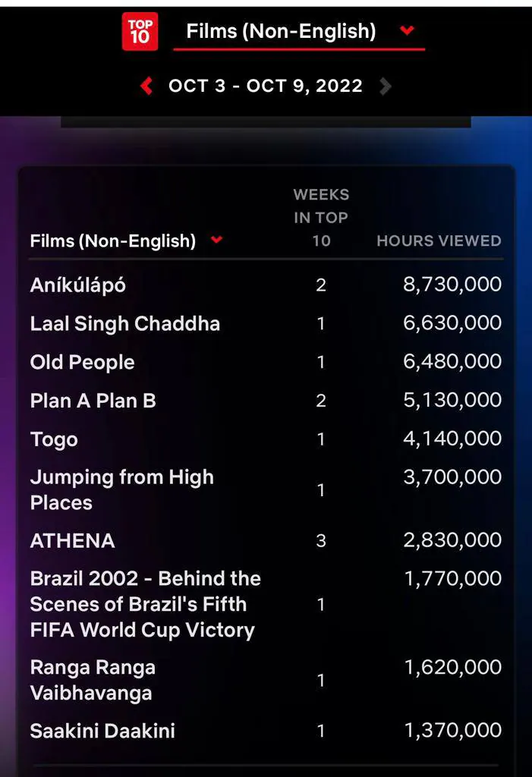Viewport: 532px width, 777px height.
Task: Go to previous week with left arrow
Action: pos(146,87)
